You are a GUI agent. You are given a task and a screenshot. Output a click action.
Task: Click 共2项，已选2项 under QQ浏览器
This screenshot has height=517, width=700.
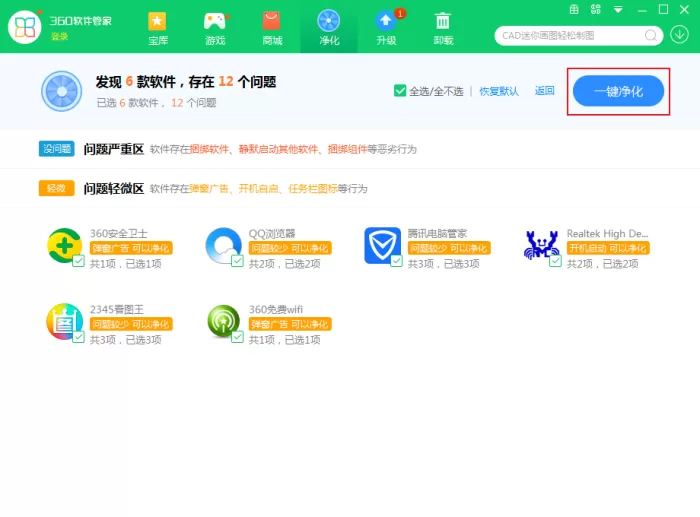[284, 264]
